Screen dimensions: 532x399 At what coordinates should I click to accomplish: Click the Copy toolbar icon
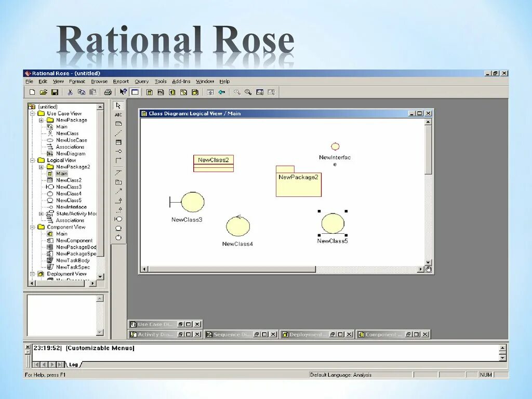click(x=82, y=92)
